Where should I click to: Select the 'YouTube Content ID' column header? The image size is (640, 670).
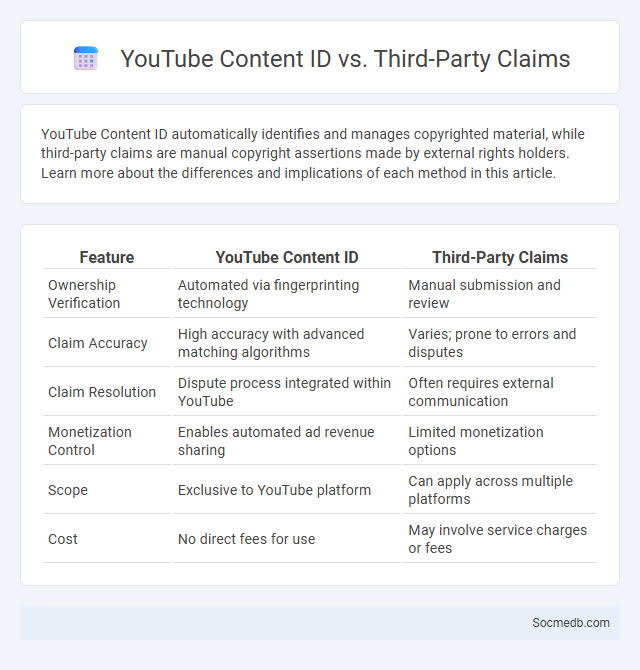(x=287, y=257)
